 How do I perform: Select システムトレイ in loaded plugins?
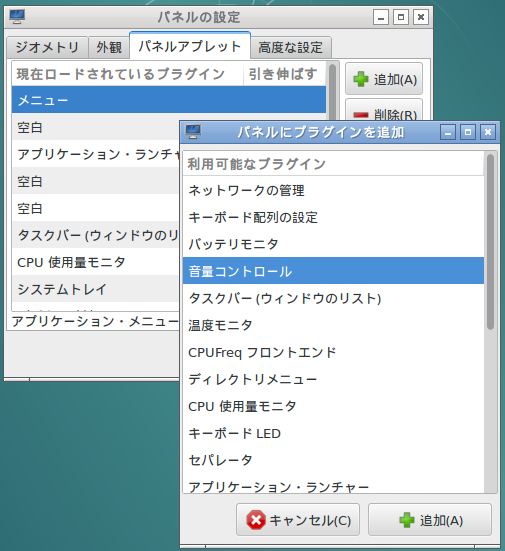click(x=95, y=289)
